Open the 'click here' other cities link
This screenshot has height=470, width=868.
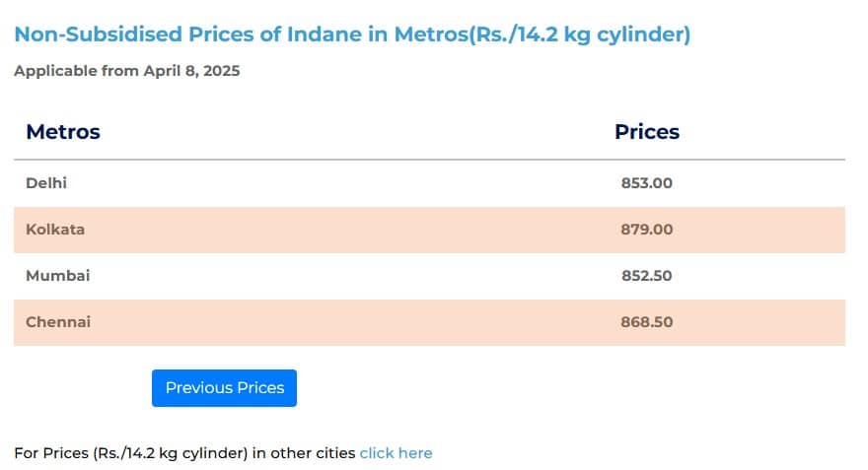pos(396,453)
